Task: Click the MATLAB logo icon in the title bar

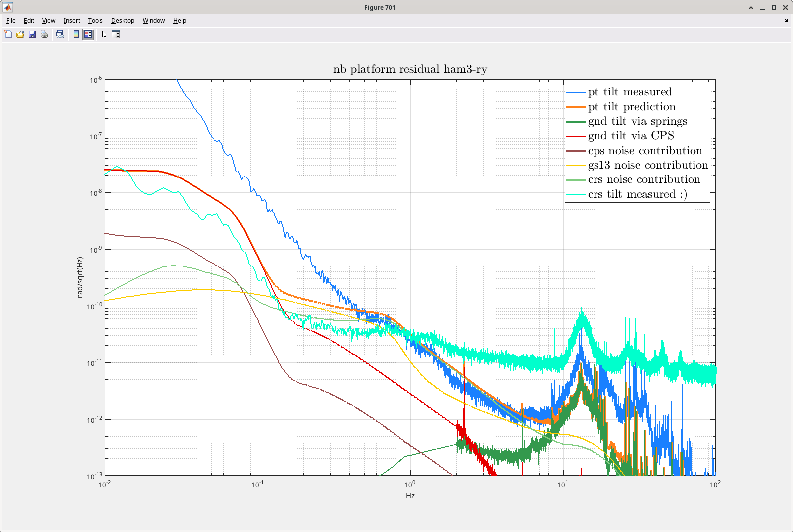Action: pos(7,7)
